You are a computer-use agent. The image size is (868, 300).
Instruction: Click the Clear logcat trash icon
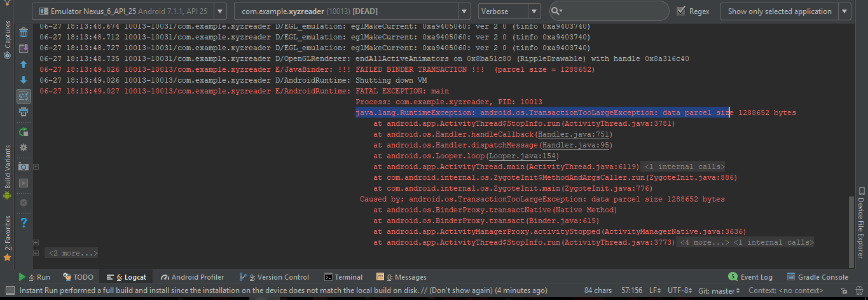[x=24, y=32]
